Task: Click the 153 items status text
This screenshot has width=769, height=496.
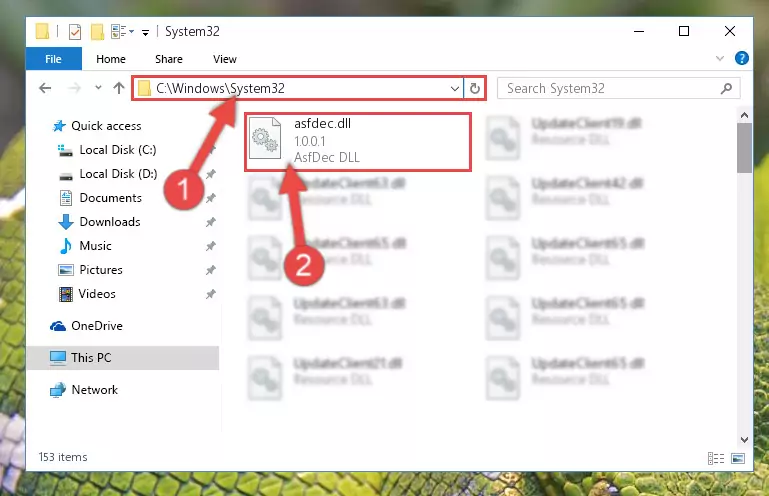Action: tap(63, 457)
